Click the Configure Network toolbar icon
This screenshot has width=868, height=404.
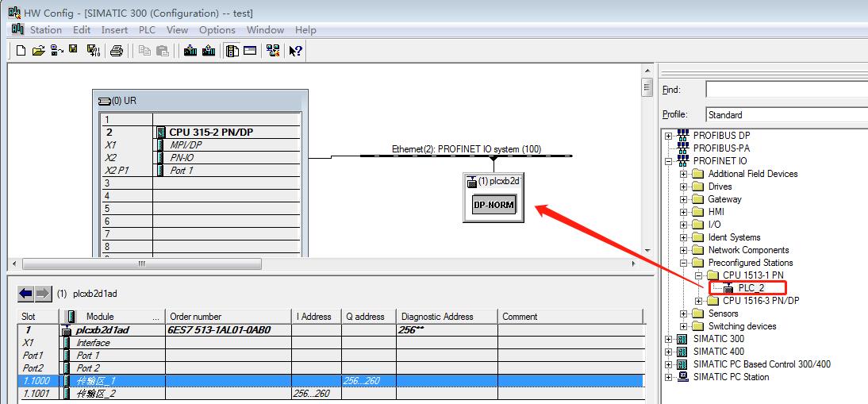(x=273, y=51)
